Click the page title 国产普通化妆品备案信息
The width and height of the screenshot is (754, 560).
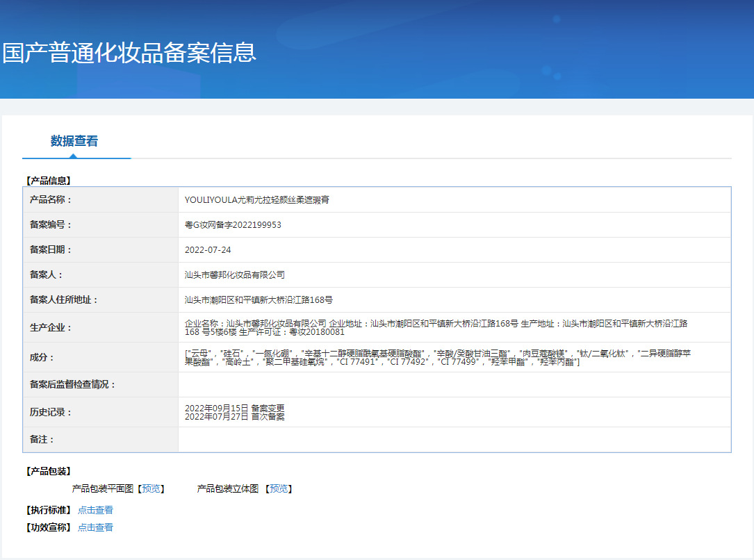pos(129,53)
